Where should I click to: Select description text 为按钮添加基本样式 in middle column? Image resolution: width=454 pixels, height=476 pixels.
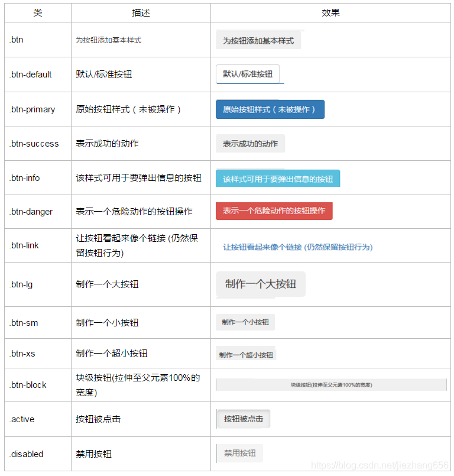109,40
